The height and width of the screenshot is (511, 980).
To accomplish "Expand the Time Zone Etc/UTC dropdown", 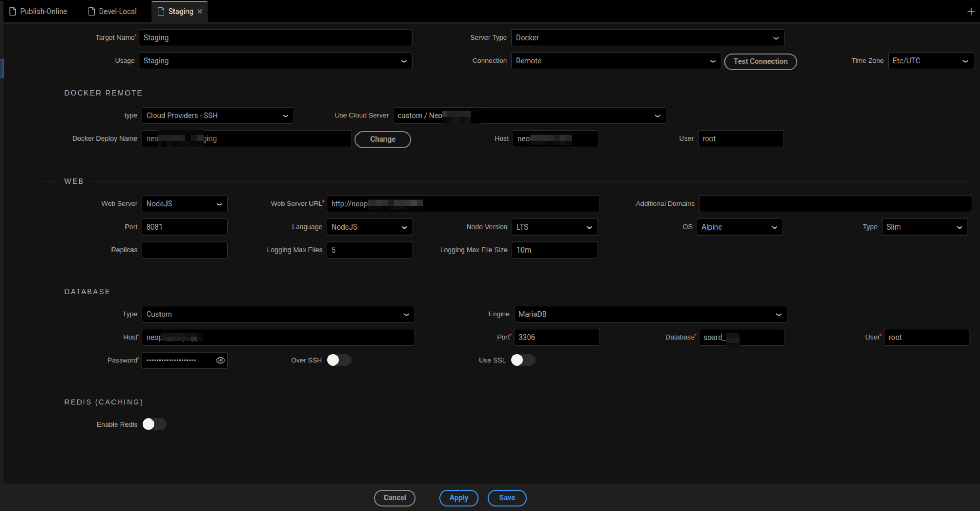I will [x=930, y=61].
